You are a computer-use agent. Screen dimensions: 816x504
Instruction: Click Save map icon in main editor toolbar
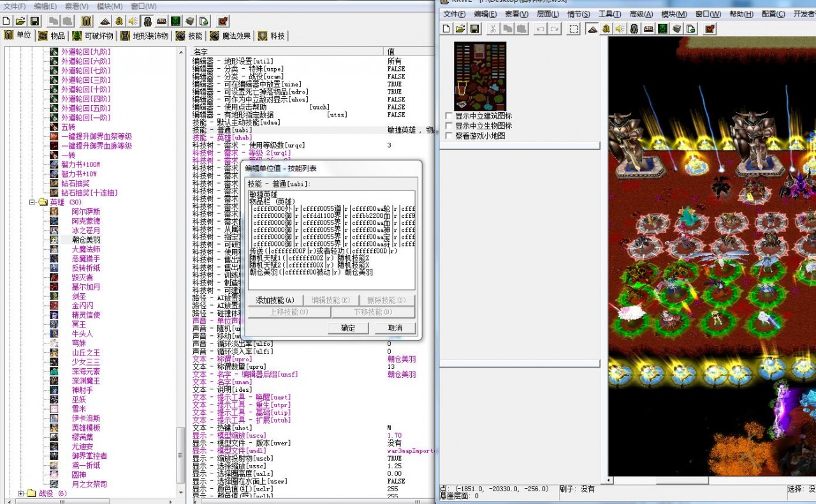(474, 29)
